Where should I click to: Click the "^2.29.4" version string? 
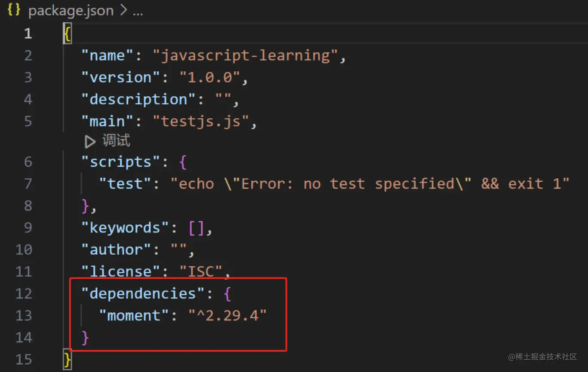click(x=228, y=316)
